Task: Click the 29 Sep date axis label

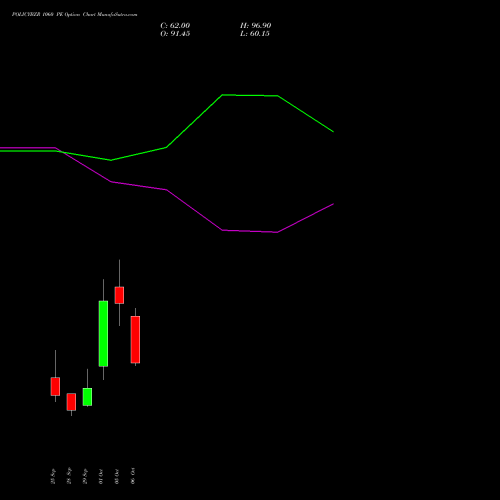Action: tap(85, 476)
